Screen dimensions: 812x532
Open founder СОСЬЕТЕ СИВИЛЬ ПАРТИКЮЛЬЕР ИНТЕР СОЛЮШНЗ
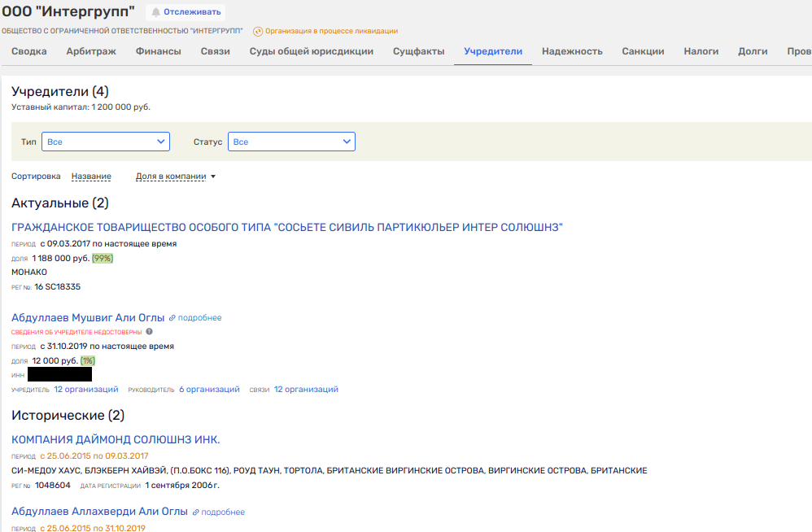[287, 227]
